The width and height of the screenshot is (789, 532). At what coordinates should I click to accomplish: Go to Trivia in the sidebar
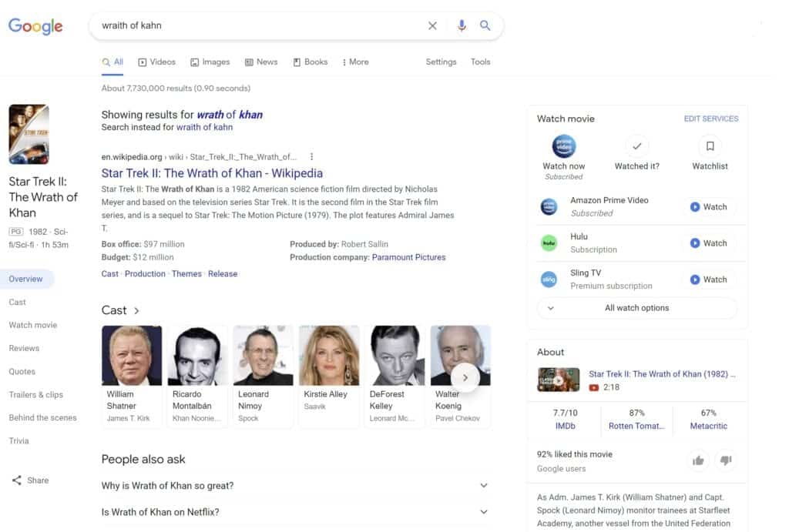(x=18, y=441)
